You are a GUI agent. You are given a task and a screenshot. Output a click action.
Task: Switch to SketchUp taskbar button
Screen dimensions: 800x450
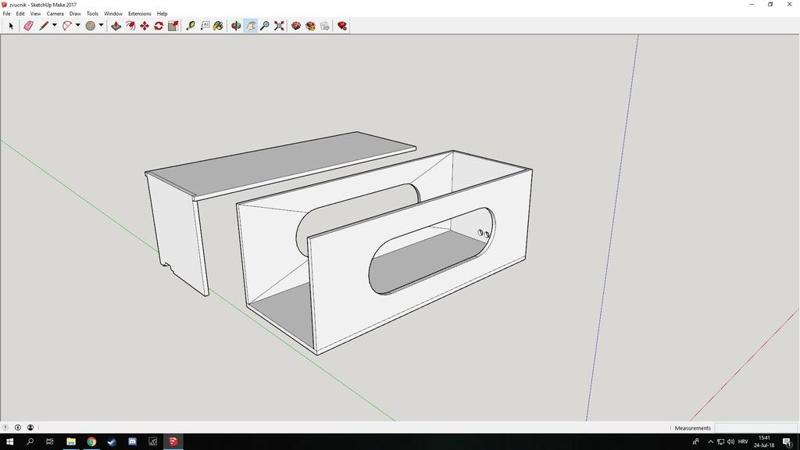pos(173,442)
